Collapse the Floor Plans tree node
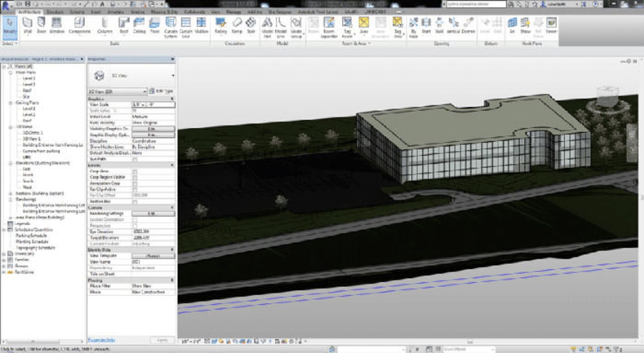Viewport: 644px width, 353px height. 11,73
